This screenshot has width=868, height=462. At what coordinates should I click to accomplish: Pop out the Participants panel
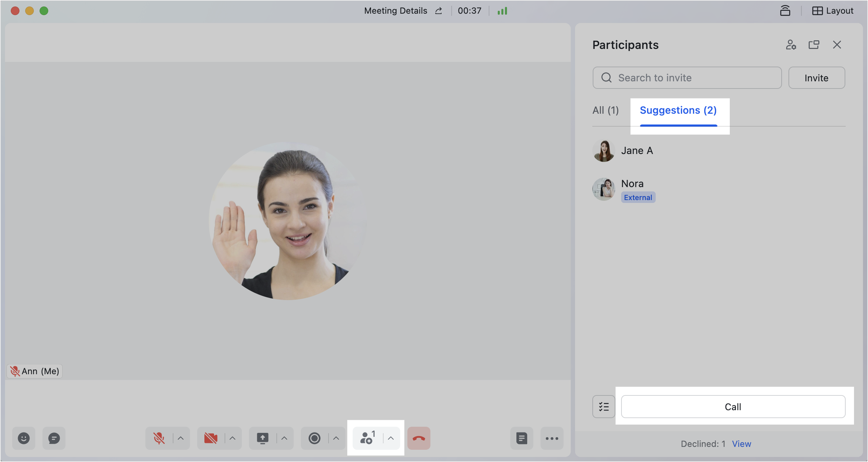pos(814,45)
